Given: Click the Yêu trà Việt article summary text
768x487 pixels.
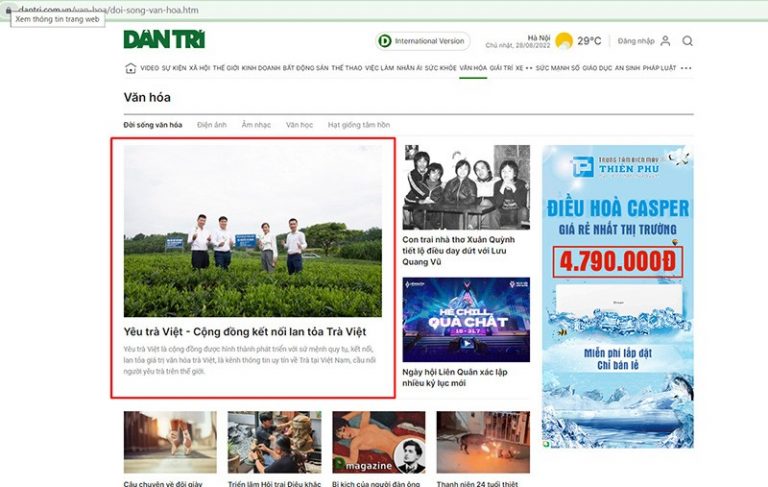Looking at the screenshot, I should coord(250,360).
